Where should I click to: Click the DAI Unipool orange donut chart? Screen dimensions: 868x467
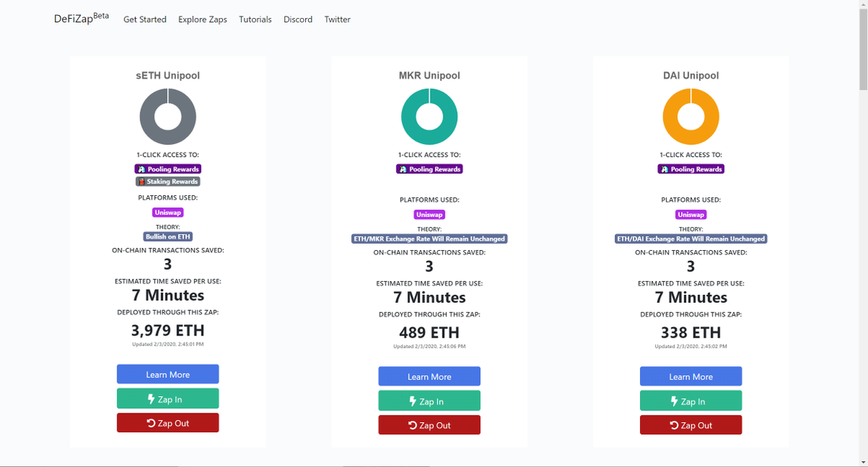691,116
